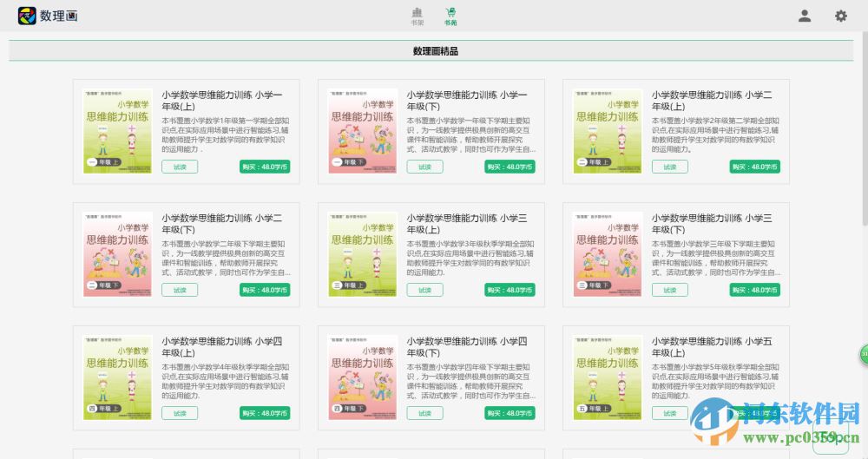The image size is (868, 459).
Task: Open the 书架 bookshelf tab
Action: click(418, 16)
